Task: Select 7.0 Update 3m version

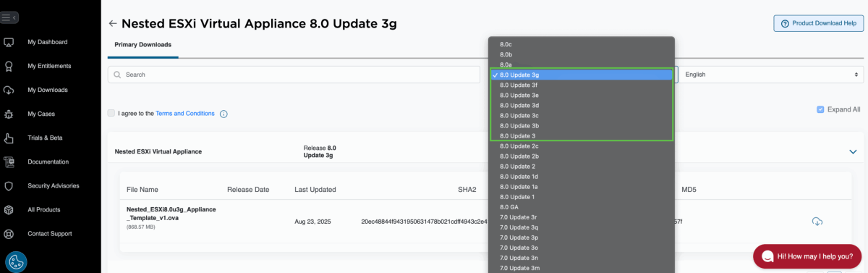Action: coord(582,267)
